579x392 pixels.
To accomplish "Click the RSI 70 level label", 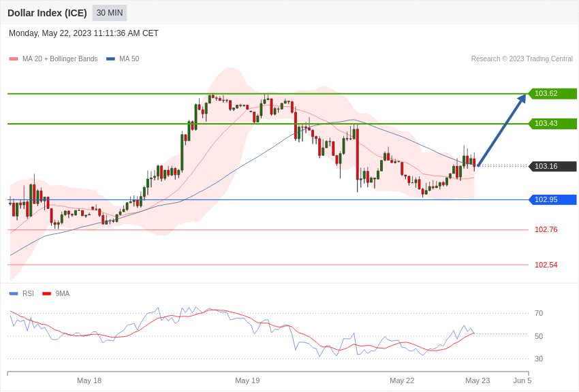I will (538, 314).
